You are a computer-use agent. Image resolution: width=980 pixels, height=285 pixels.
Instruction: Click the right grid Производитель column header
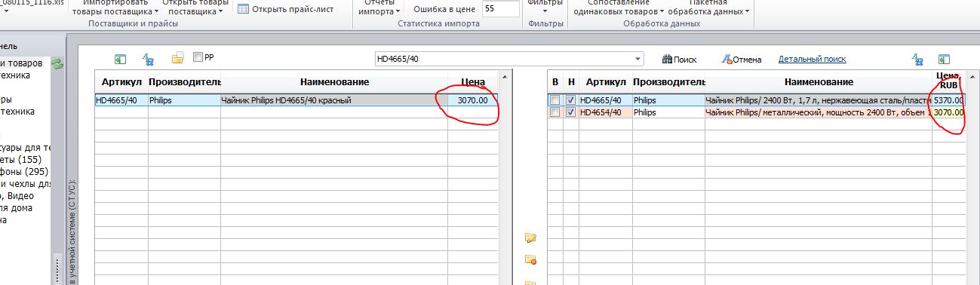click(x=668, y=81)
